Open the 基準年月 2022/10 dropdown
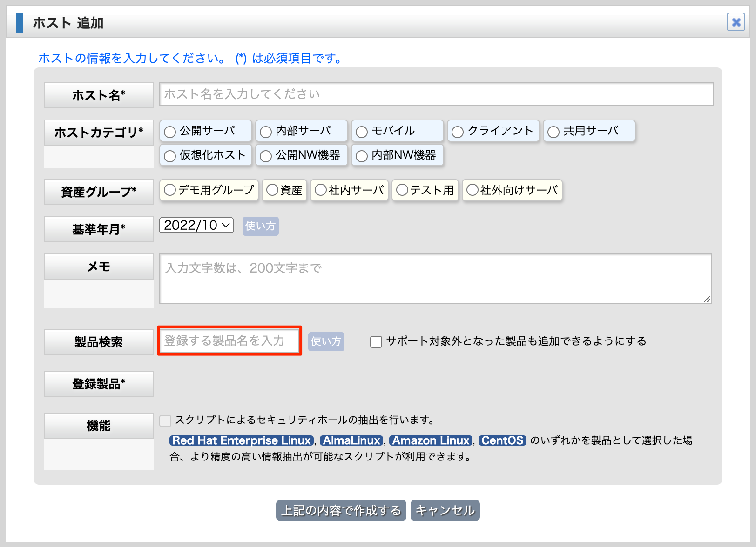756x547 pixels. click(196, 225)
